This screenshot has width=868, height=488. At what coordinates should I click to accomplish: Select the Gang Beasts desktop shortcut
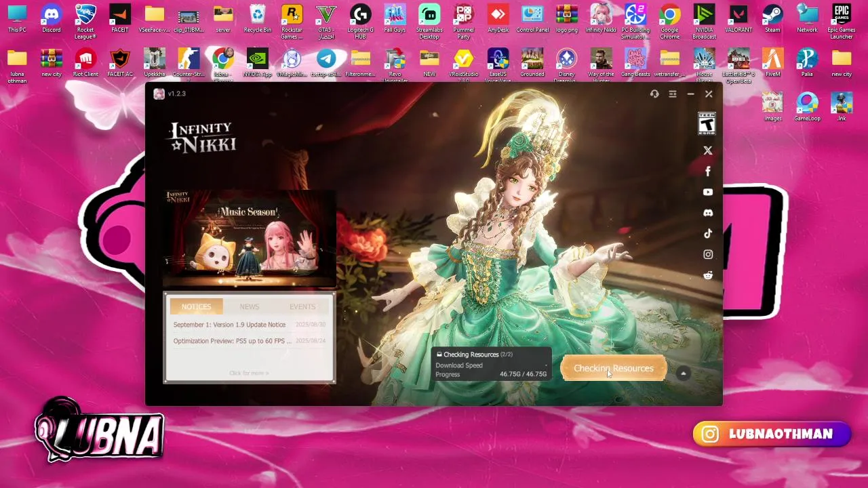coord(635,62)
